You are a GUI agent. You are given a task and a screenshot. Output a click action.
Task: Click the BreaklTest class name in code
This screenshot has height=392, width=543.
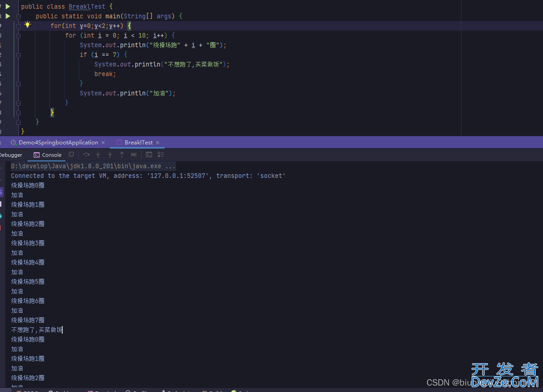pos(87,6)
